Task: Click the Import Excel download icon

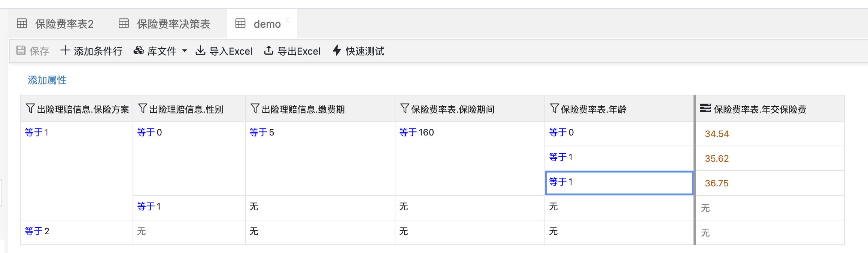Action: tap(201, 50)
